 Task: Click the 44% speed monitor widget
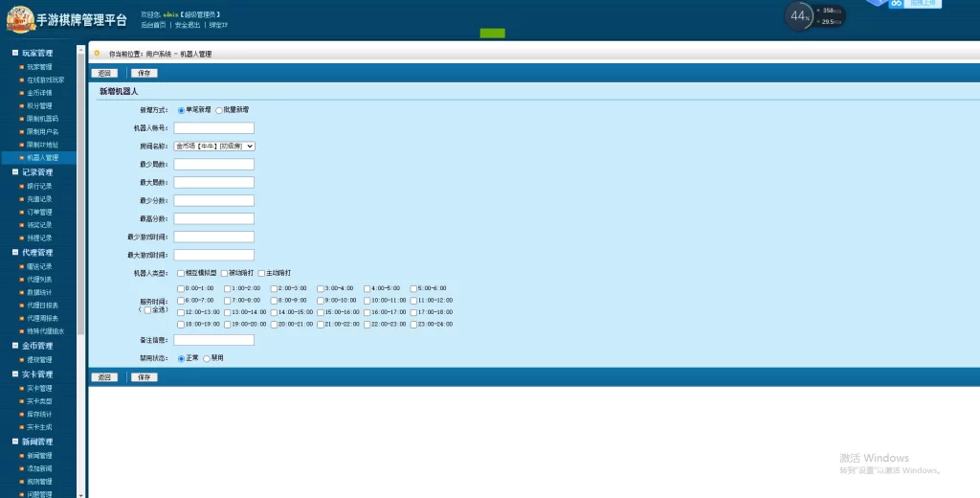point(800,16)
